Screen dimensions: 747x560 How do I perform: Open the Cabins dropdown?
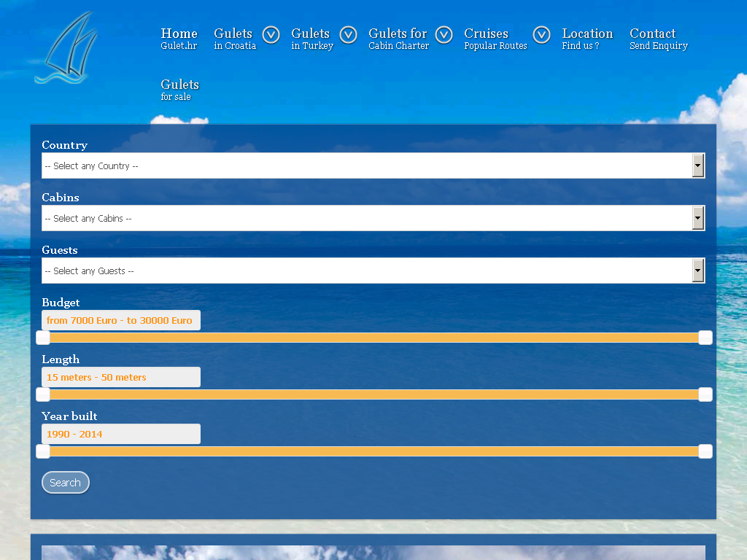373,218
